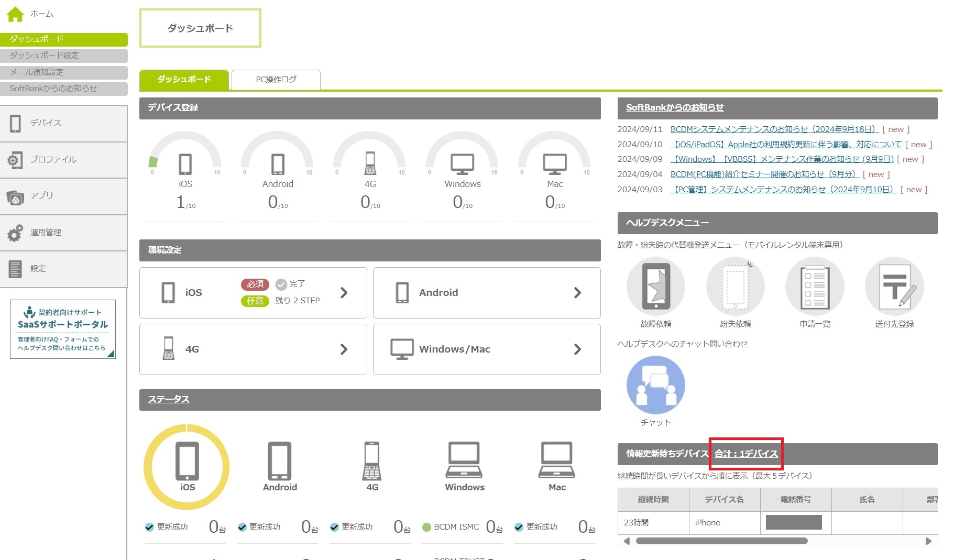Viewport: 954px width, 560px height.
Task: Click the 送付先登録 shipping address icon
Action: click(x=894, y=287)
